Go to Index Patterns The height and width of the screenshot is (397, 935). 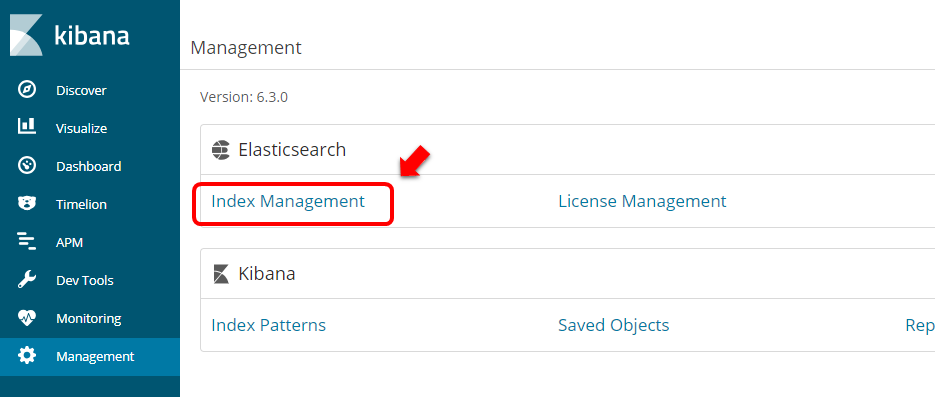(268, 325)
